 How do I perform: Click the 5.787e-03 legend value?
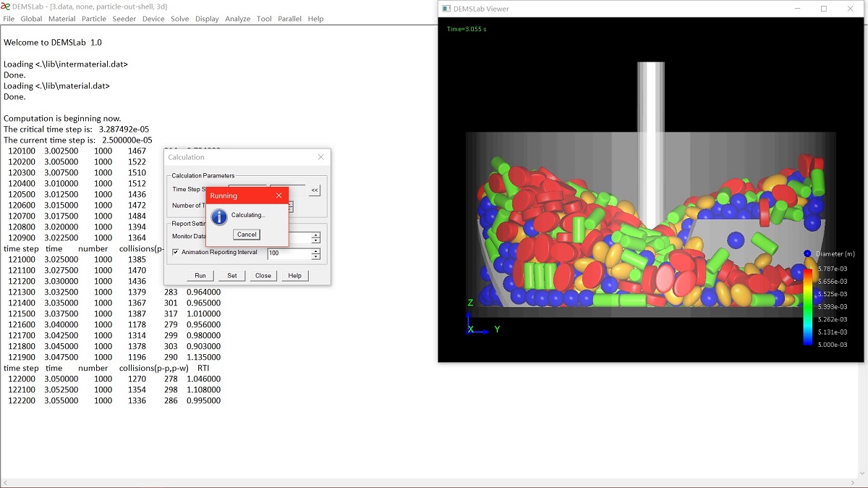[x=833, y=269]
